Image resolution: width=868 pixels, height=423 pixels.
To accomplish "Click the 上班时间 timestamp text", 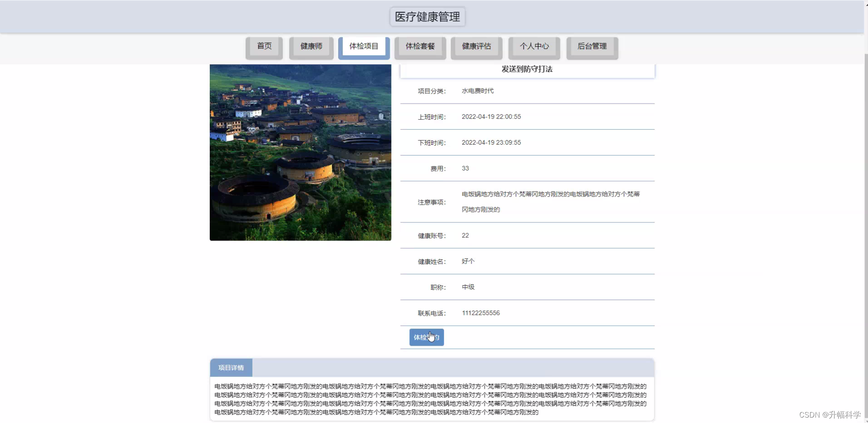I will click(x=491, y=117).
